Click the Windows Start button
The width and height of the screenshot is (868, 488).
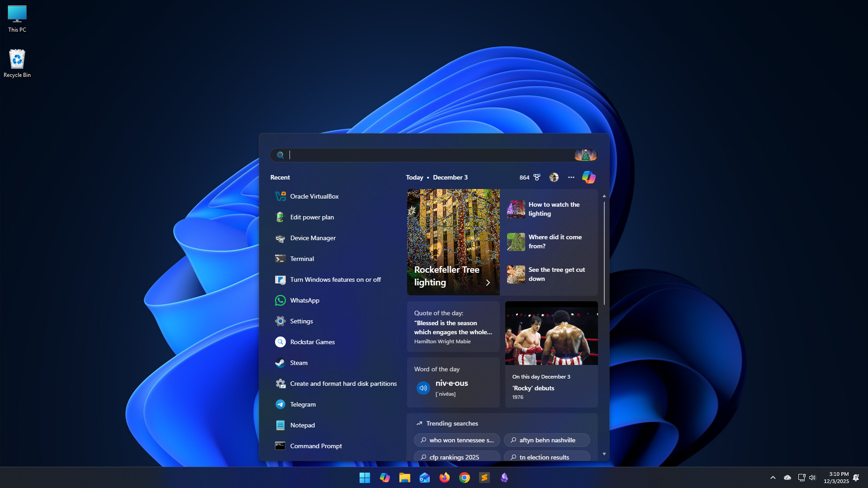[x=365, y=478]
